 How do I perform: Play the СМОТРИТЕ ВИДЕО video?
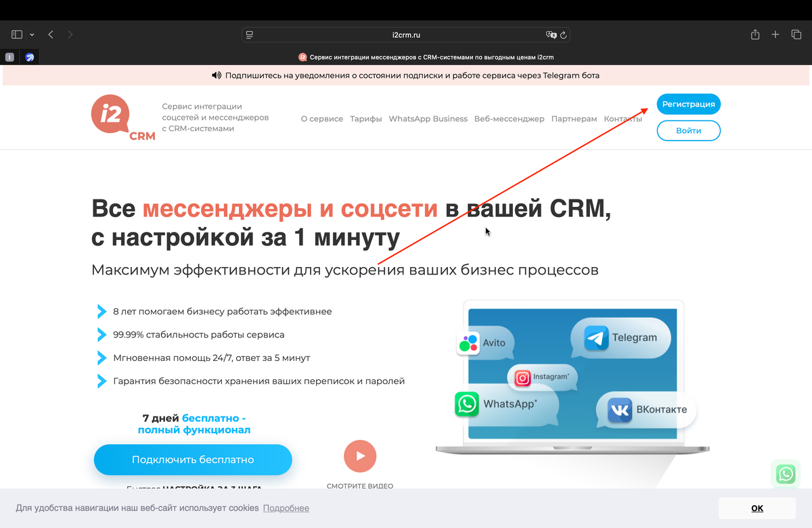tap(359, 456)
